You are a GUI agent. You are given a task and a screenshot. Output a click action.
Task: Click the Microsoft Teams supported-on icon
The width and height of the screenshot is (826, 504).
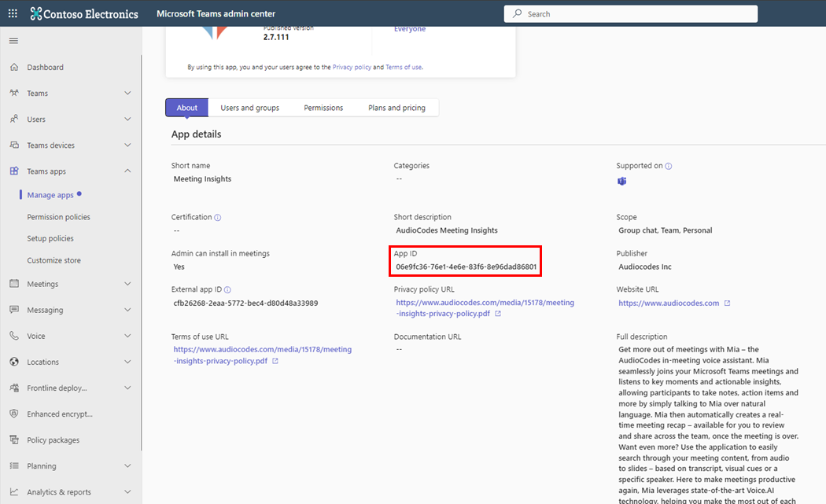coord(622,182)
